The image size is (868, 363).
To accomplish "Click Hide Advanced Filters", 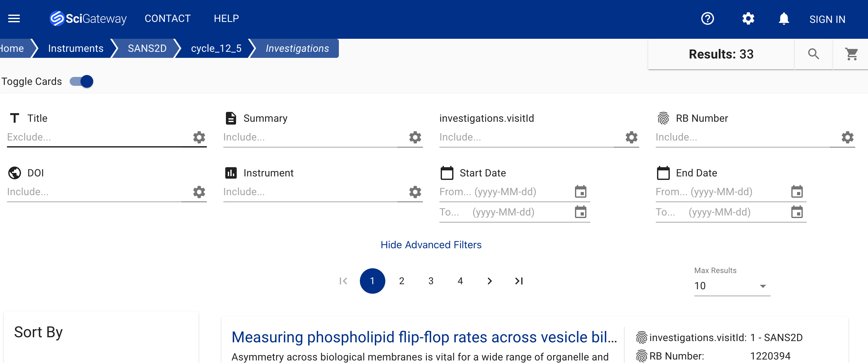I will tap(431, 245).
